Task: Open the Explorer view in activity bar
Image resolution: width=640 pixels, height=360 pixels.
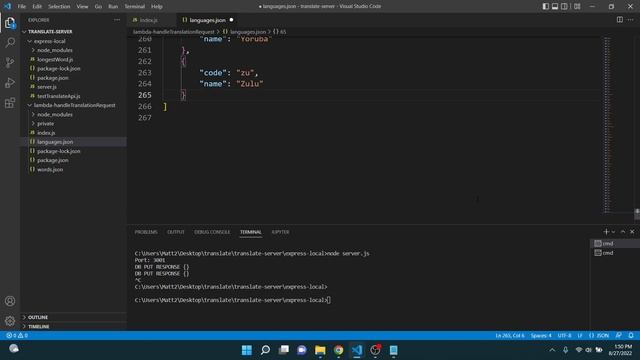Action: point(10,23)
